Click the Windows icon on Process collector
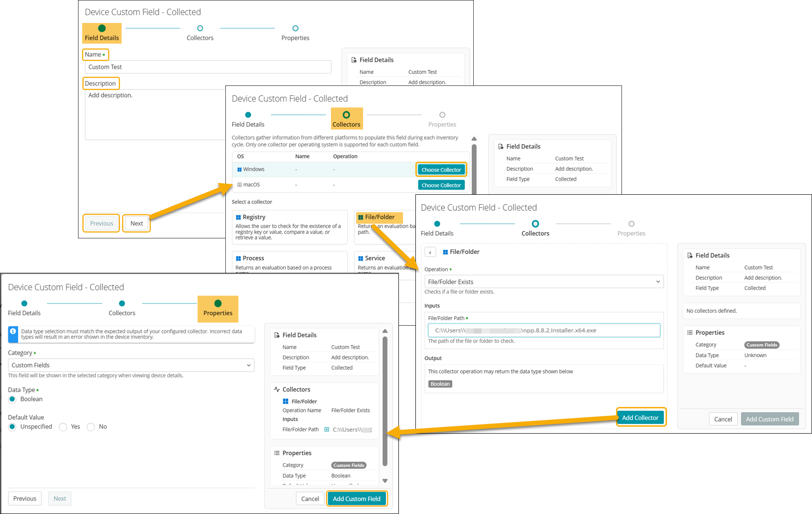This screenshot has width=812, height=514. [x=238, y=259]
